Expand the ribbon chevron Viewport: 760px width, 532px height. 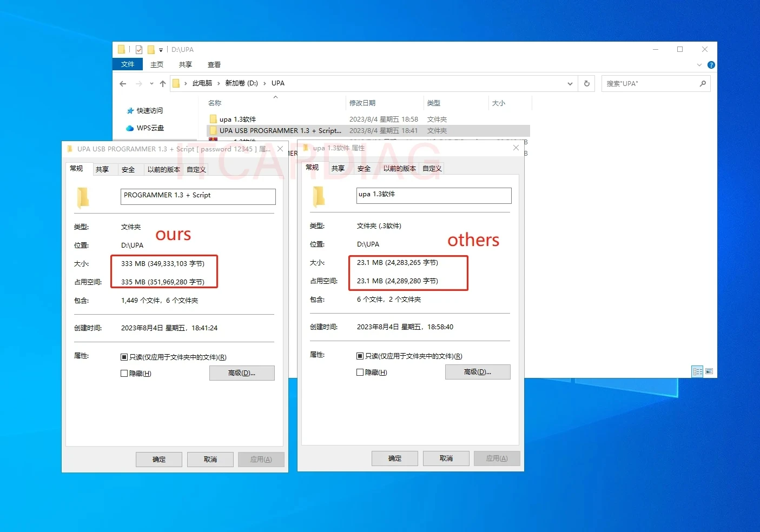699,65
